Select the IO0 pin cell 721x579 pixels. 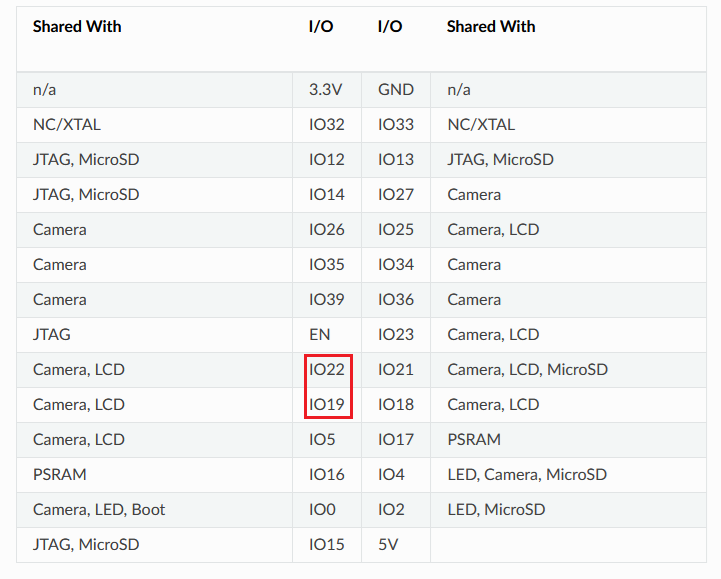click(322, 510)
